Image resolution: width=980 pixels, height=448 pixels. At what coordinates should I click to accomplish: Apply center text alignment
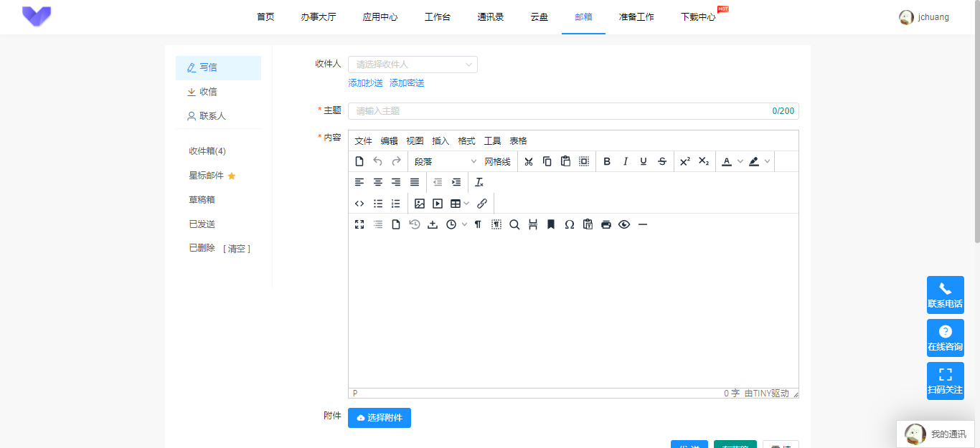378,182
